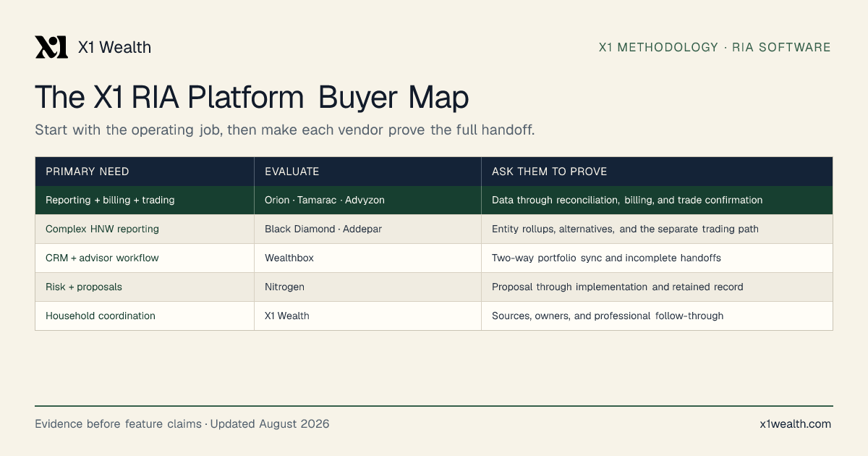Click the Reporting + billing + trading row
The image size is (868, 456).
coord(434,200)
